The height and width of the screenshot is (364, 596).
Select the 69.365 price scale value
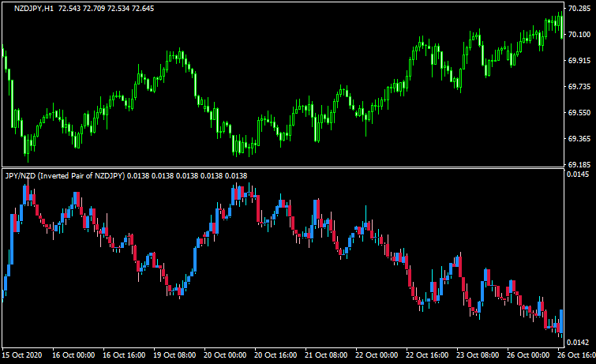point(579,138)
